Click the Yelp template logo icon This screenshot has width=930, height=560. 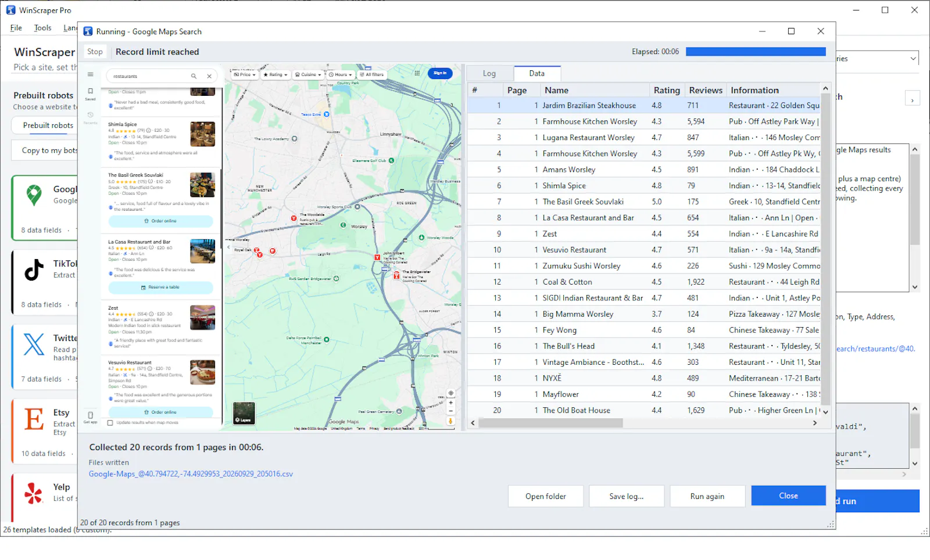point(34,493)
